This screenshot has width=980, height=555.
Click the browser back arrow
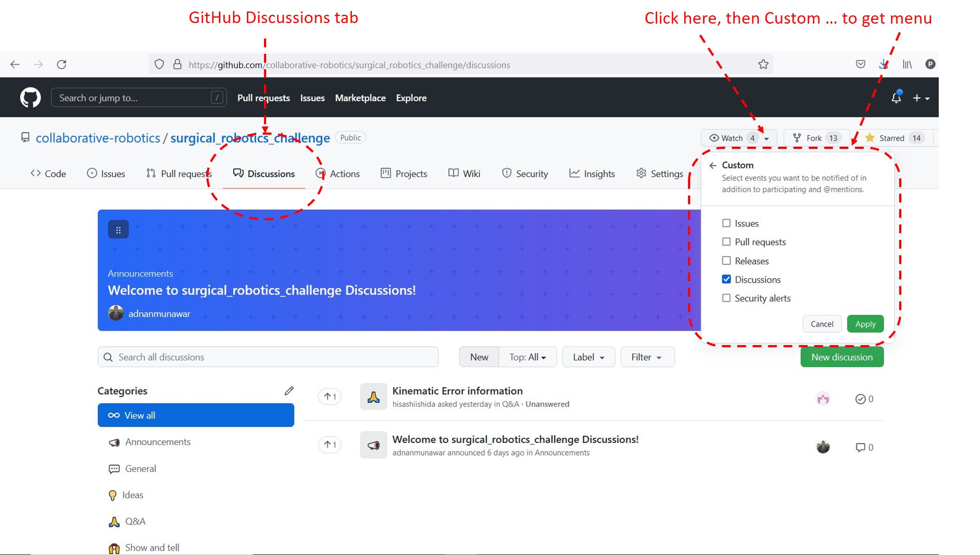coord(15,64)
